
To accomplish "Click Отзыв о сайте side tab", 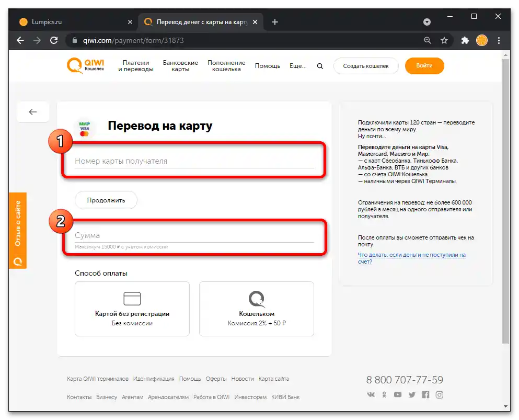I will click(x=18, y=230).
